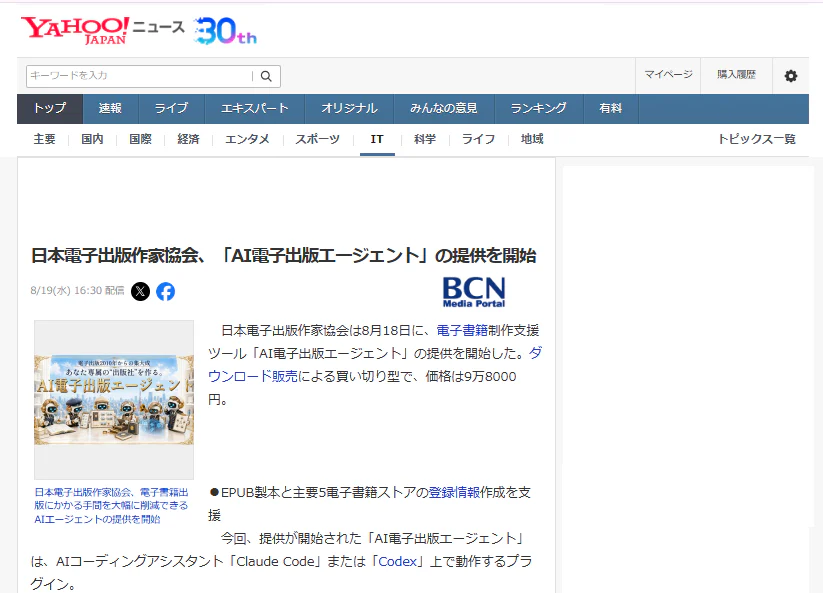Open the ランキング tab

(x=539, y=109)
